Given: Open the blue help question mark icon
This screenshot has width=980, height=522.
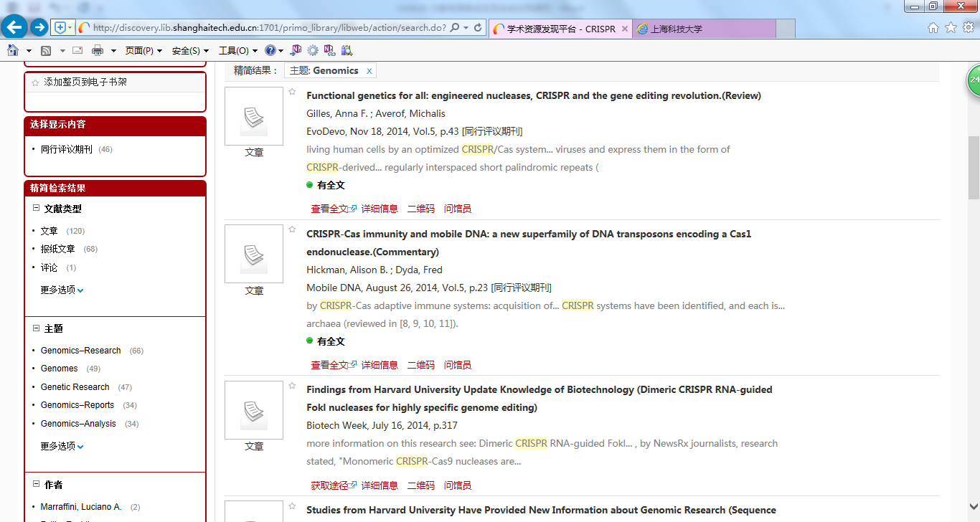Looking at the screenshot, I should tap(270, 51).
